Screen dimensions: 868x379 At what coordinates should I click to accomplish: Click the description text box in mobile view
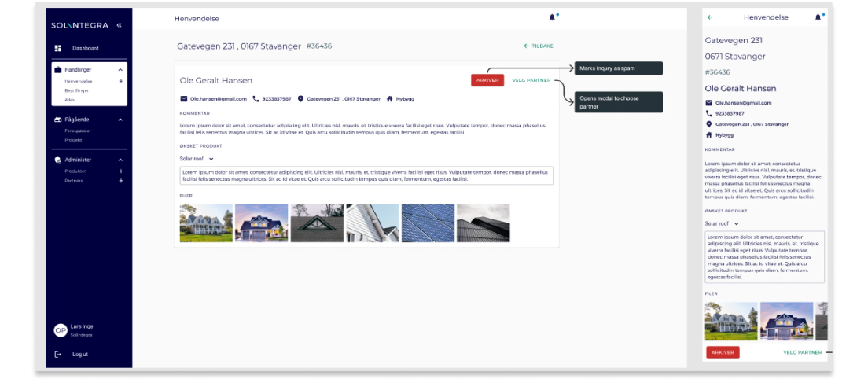tap(764, 257)
